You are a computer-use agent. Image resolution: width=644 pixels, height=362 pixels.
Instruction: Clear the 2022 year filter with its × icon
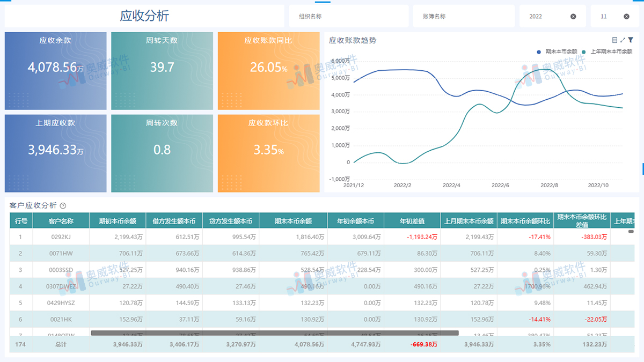pos(573,16)
